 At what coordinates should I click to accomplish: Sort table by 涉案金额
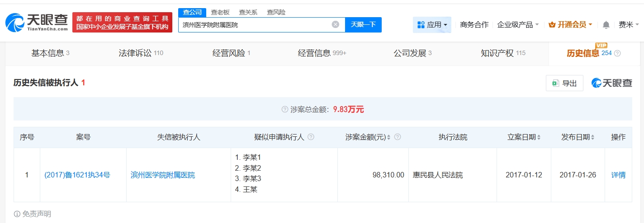(389, 137)
